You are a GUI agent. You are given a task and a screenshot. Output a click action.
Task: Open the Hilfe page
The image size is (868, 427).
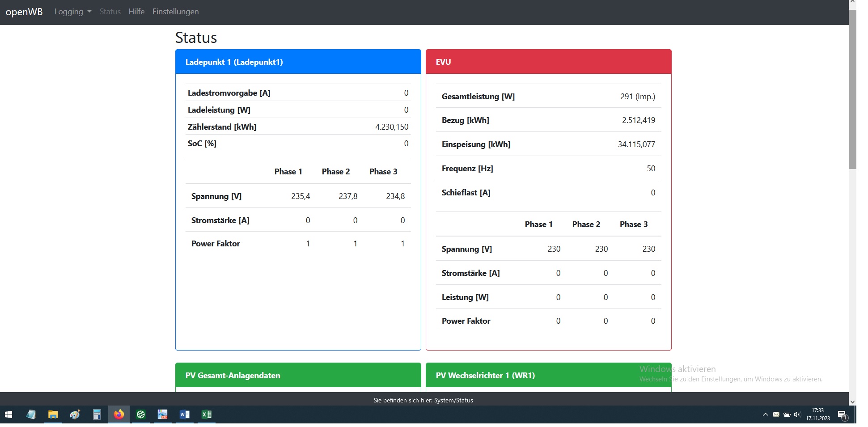(x=136, y=12)
